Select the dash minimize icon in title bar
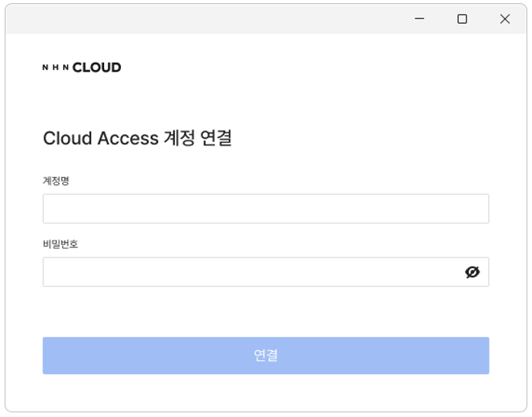532x417 pixels. point(419,18)
